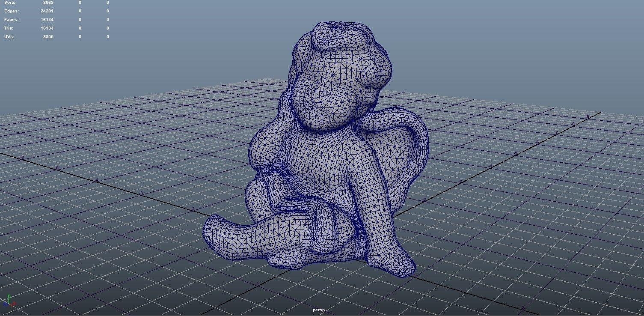Click the Verts count value 8069
This screenshot has width=644, height=316.
coord(48,3)
